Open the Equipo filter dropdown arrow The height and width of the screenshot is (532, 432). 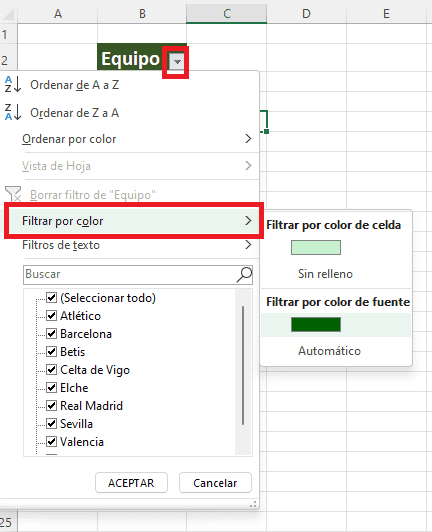(177, 62)
